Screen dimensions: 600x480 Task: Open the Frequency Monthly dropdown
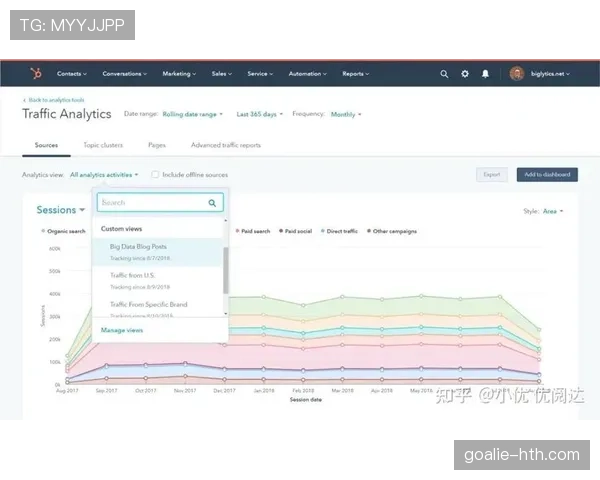point(345,114)
